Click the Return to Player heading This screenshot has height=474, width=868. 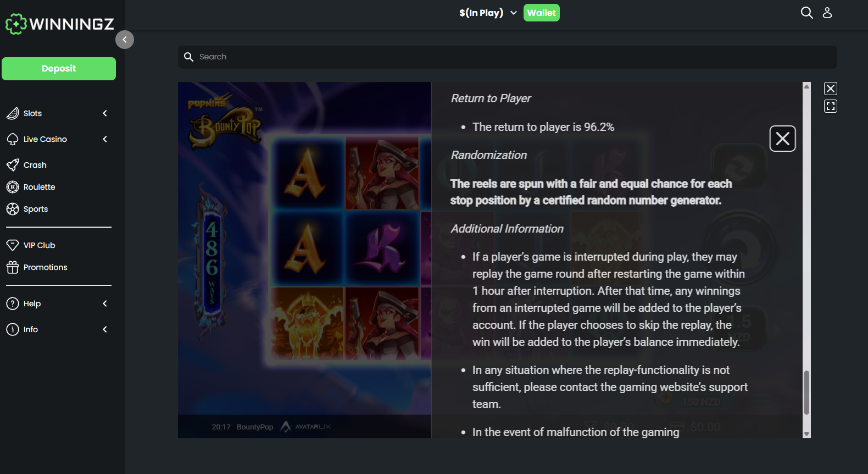click(x=491, y=98)
